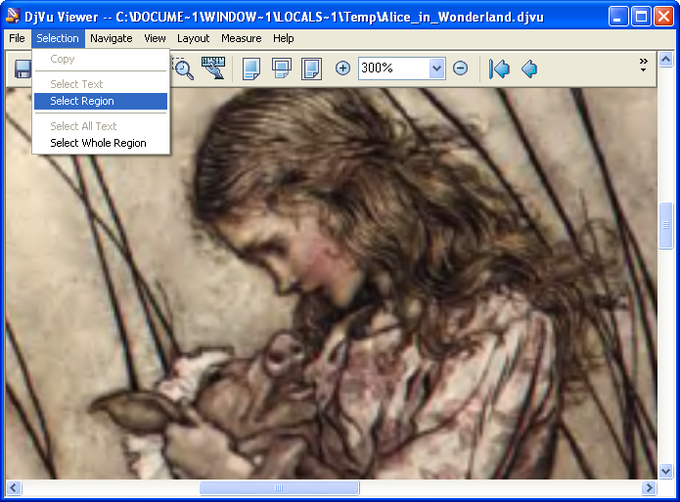Click the DjVu Viewer title bar icon
Screen dimensions: 680x502
tap(13, 16)
